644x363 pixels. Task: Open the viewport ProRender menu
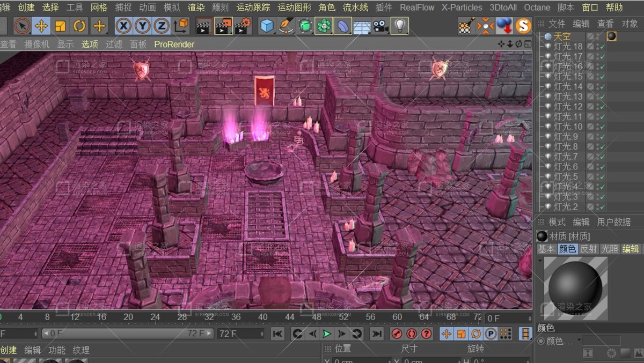coord(174,45)
